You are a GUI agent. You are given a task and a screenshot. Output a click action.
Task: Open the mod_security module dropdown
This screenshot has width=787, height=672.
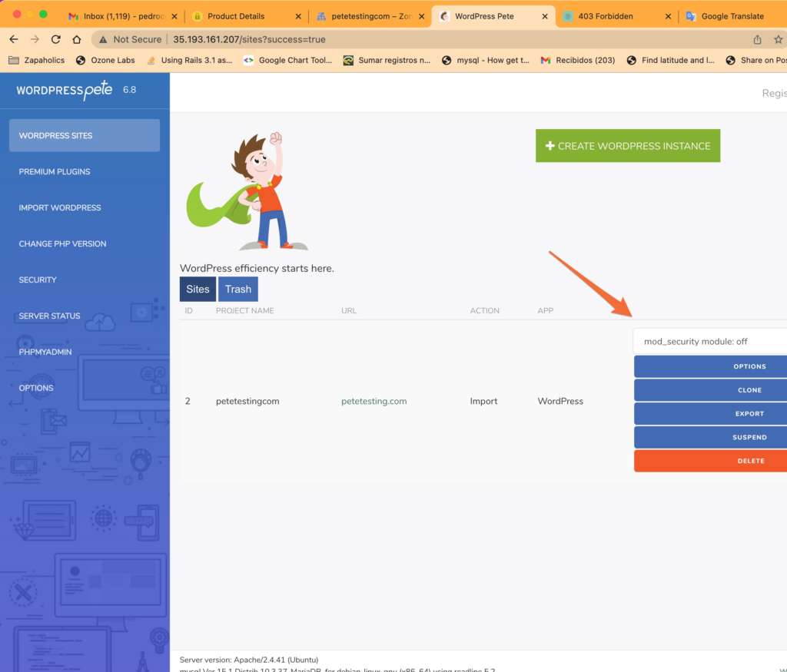(710, 341)
